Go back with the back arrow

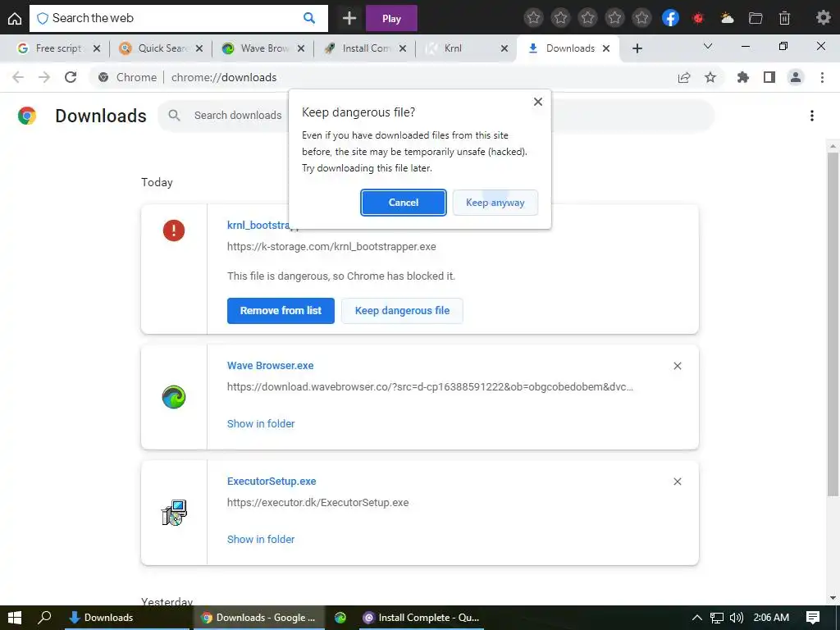(18, 77)
